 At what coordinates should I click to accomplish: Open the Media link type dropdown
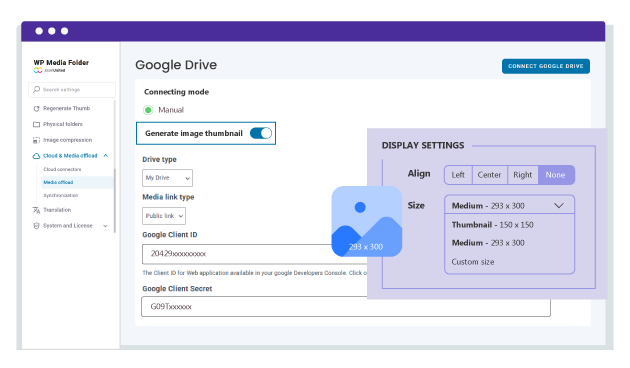[164, 216]
